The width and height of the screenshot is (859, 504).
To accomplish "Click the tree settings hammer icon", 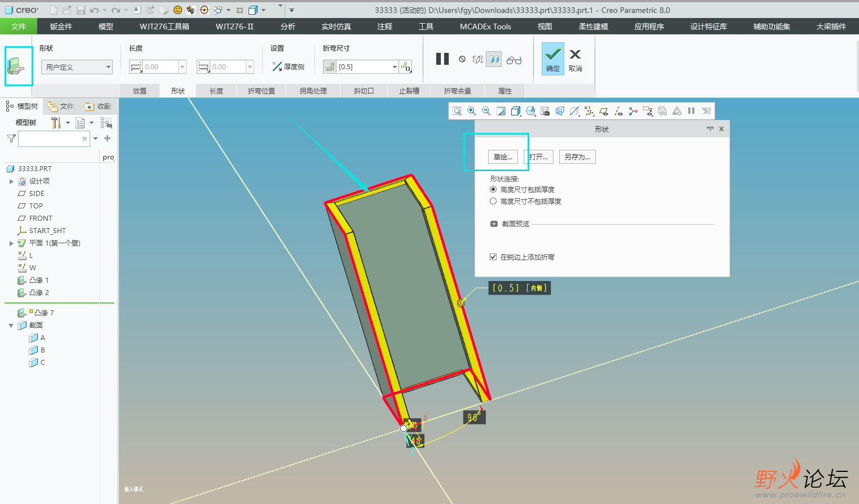I will [56, 123].
